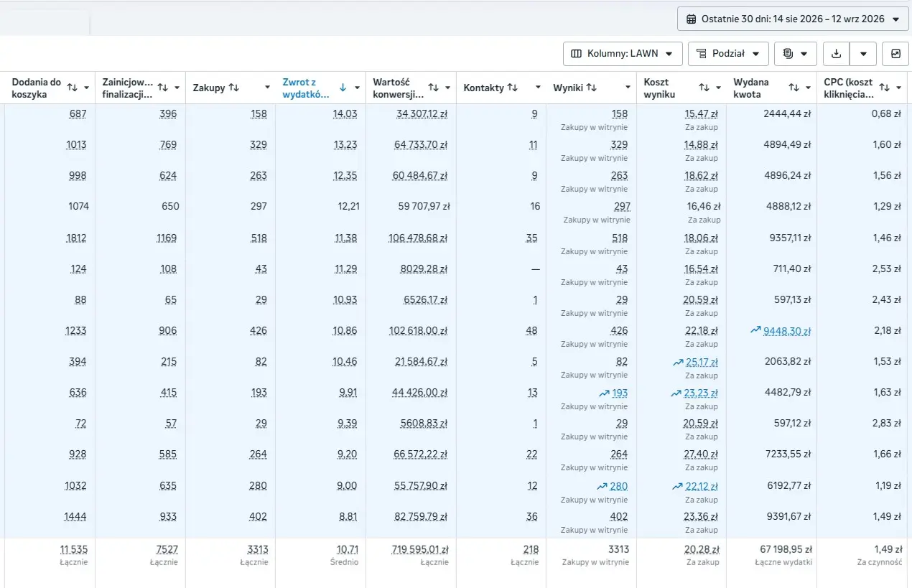Screen dimensions: 912x588
Task: Expand the export options arrow
Action: point(863,54)
